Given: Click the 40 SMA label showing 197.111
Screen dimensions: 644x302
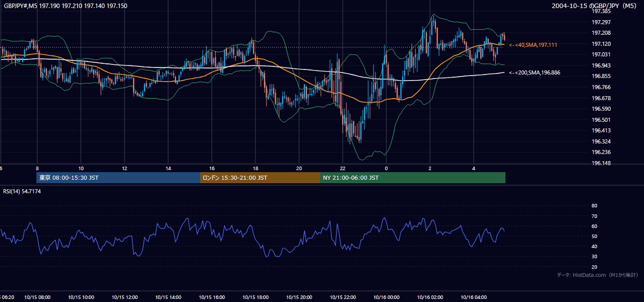Looking at the screenshot, I should [x=533, y=45].
